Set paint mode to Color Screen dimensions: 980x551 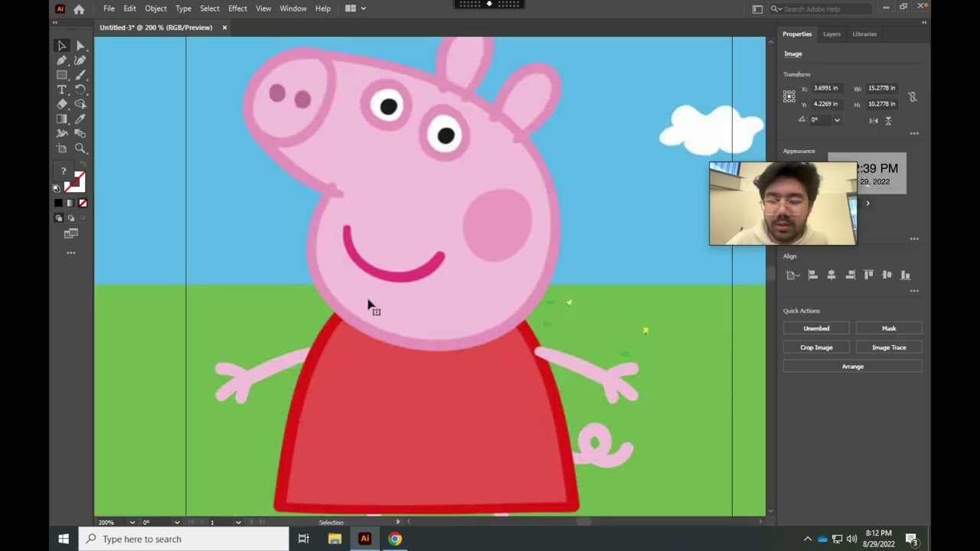coord(58,203)
